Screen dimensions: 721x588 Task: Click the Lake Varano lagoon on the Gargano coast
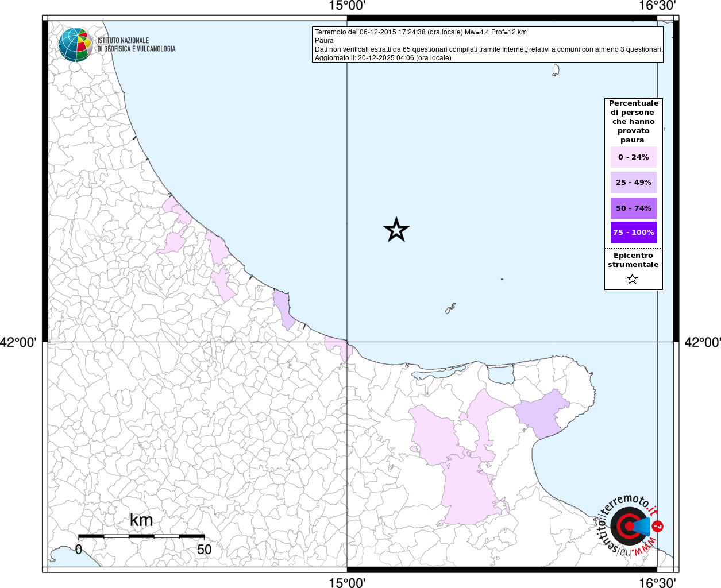tap(501, 374)
